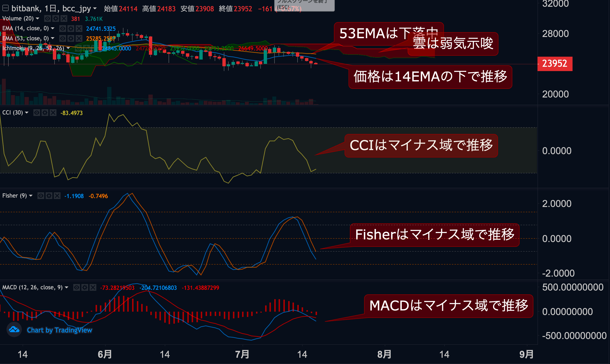
Task: Hide the CCI (30) indicator
Action: pyautogui.click(x=37, y=113)
